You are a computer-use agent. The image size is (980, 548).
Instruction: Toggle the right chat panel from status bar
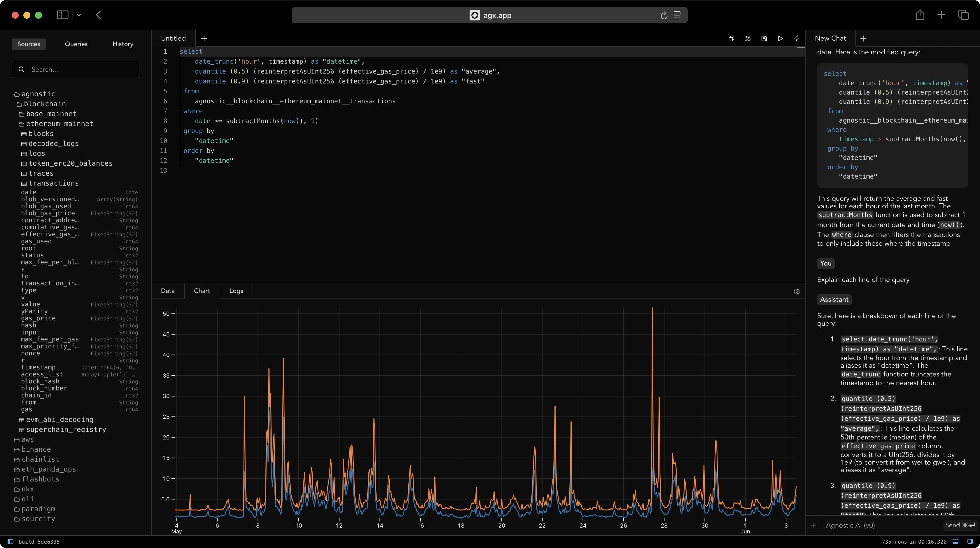click(970, 542)
